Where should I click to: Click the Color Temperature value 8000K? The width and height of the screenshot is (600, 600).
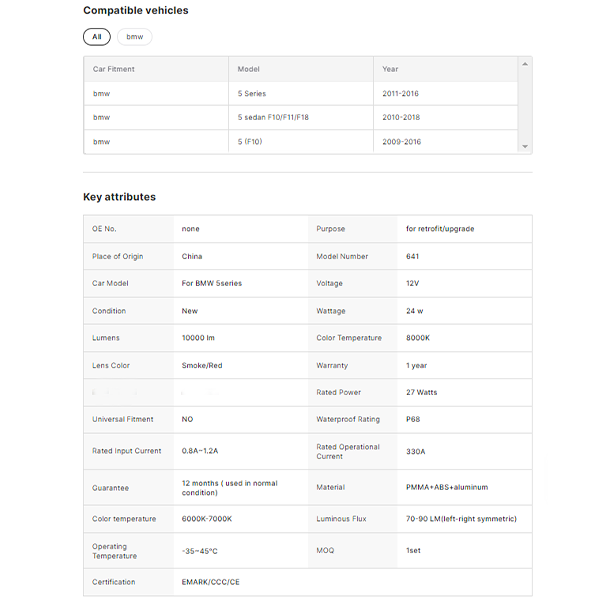[418, 338]
